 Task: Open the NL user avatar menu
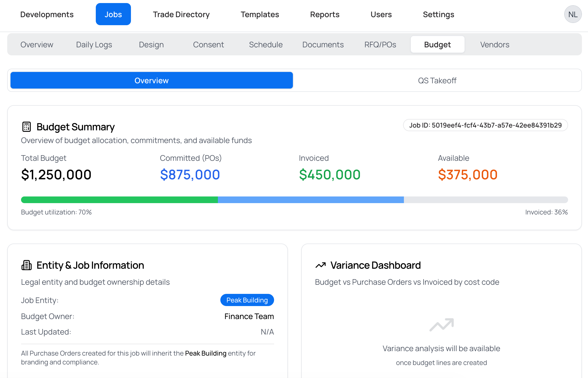tap(573, 14)
